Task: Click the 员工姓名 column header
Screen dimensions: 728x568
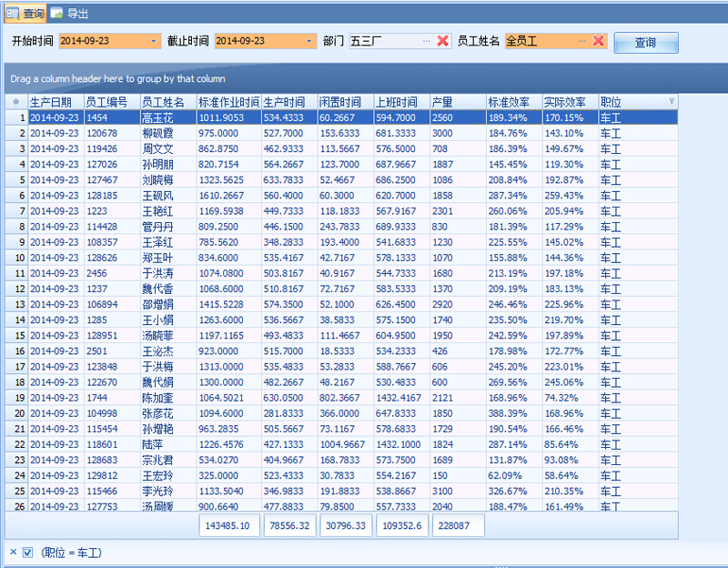Action: click(167, 102)
